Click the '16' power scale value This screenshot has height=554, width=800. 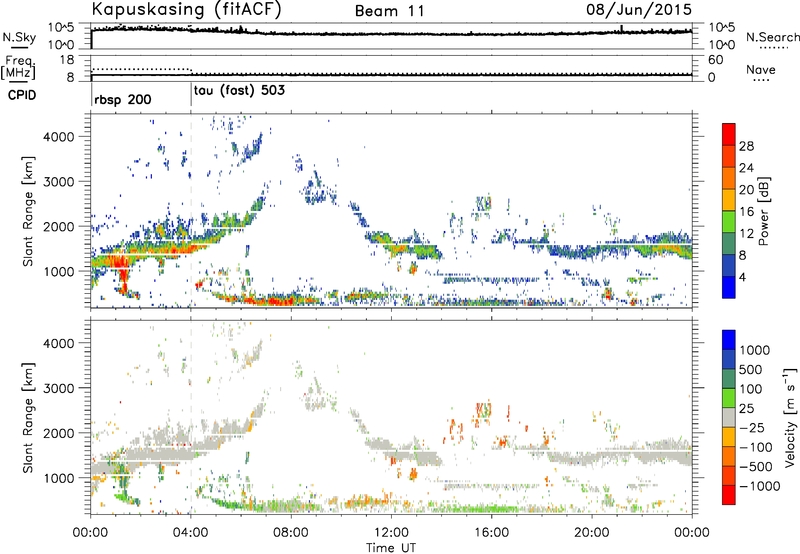click(x=746, y=212)
